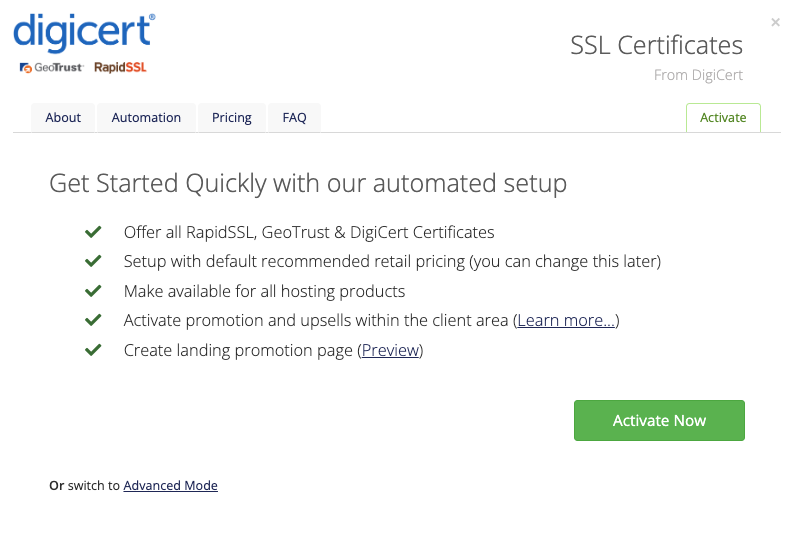Click the DigiCert logo

(85, 32)
